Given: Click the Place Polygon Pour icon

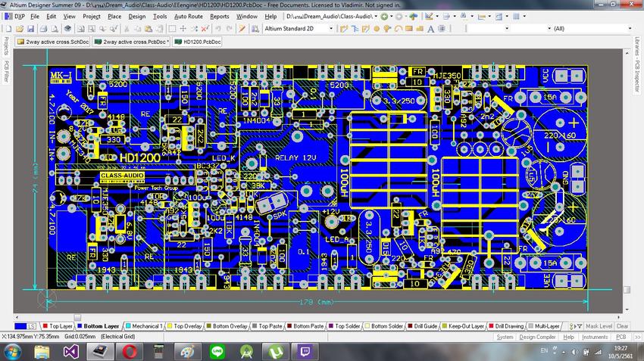Looking at the screenshot, I should [x=419, y=29].
